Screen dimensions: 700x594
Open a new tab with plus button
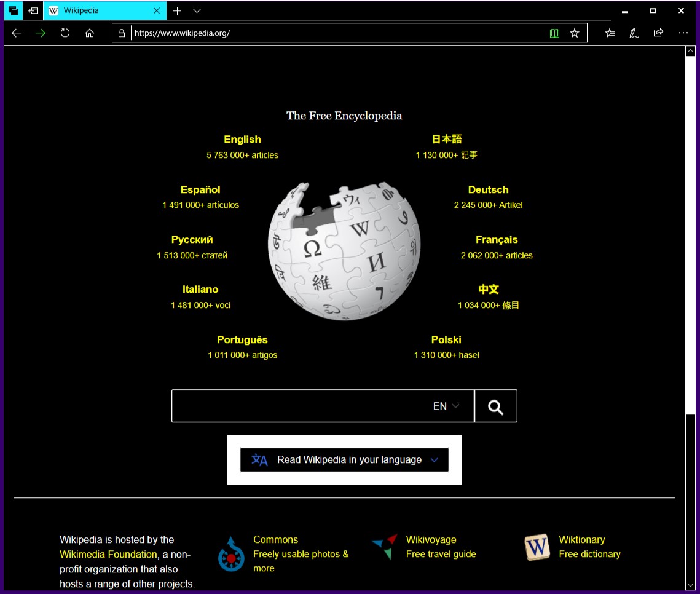(x=177, y=11)
